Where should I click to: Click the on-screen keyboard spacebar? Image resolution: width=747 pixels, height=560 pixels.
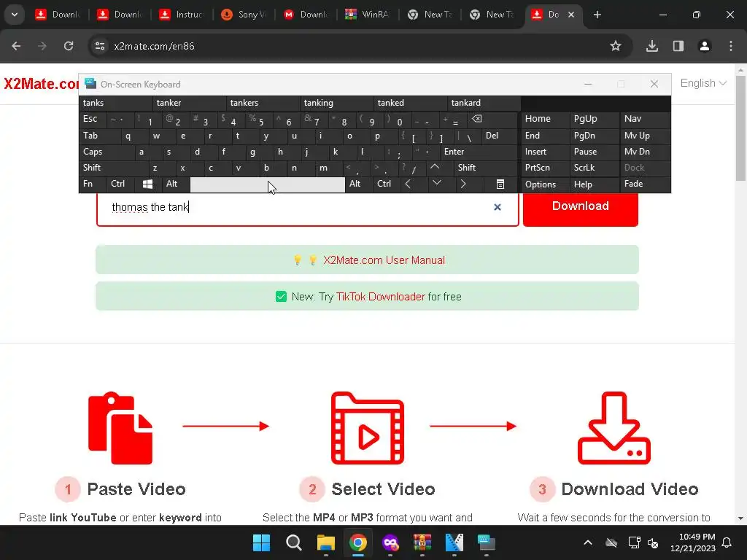267,184
